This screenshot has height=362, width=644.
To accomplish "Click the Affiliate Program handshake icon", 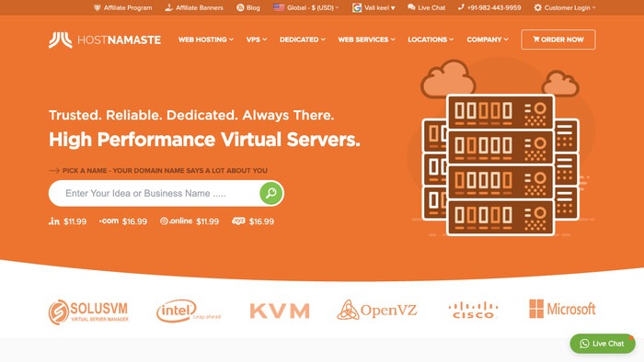I will point(98,7).
